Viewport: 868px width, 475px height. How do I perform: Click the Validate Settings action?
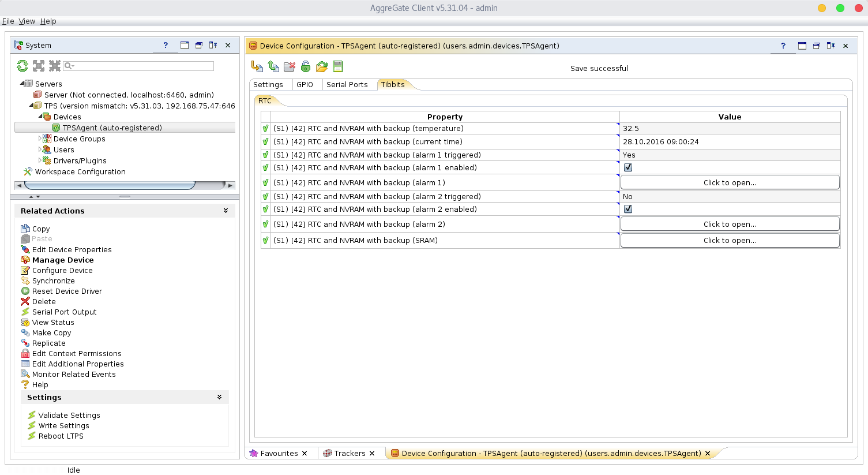click(x=63, y=415)
